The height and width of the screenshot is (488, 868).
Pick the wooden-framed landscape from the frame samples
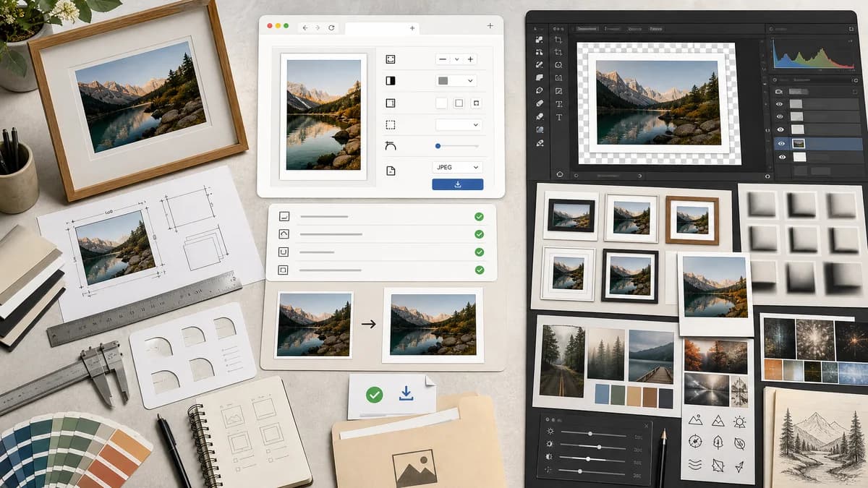point(692,220)
